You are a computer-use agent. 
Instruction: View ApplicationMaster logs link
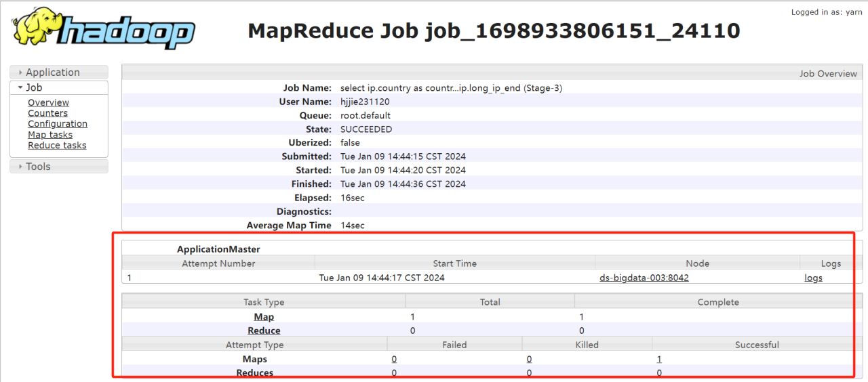point(813,278)
